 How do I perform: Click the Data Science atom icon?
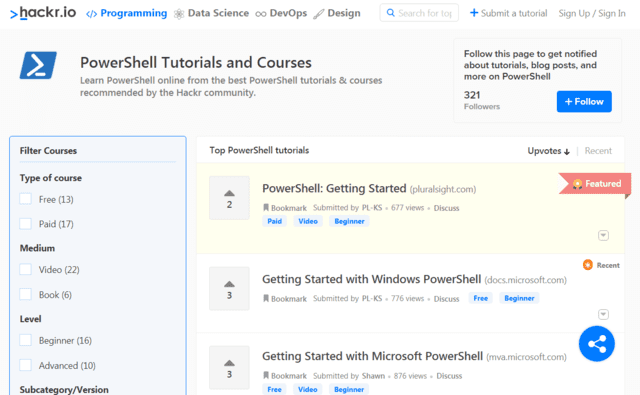click(179, 14)
